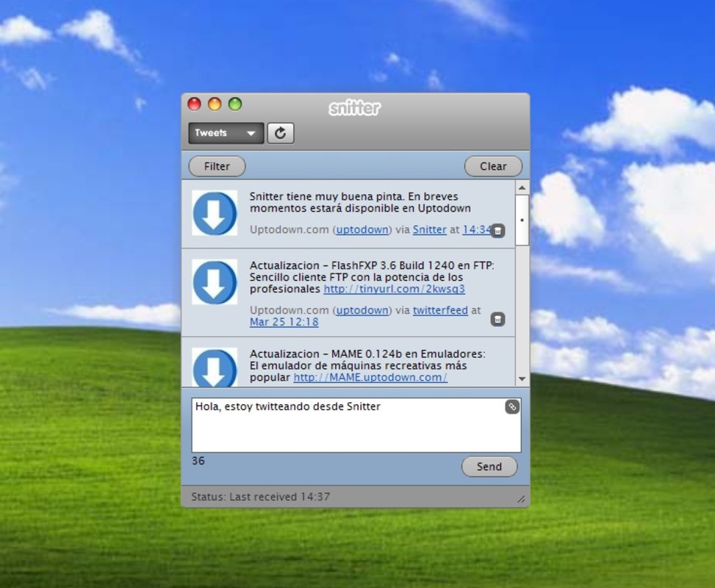Click the scrollbar down arrow
Viewport: 715px width, 588px height.
coord(522,379)
